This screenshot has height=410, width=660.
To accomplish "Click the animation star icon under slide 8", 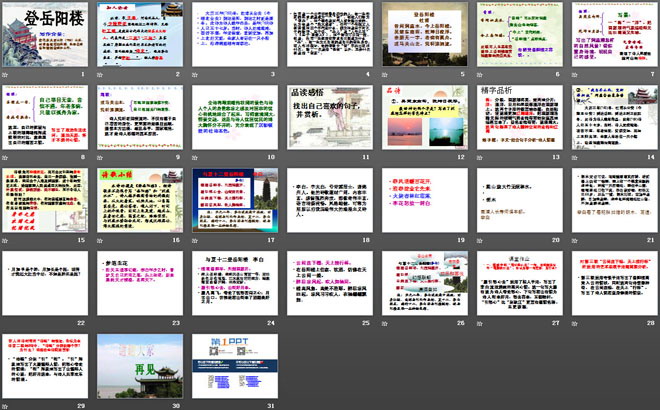I will coord(5,157).
